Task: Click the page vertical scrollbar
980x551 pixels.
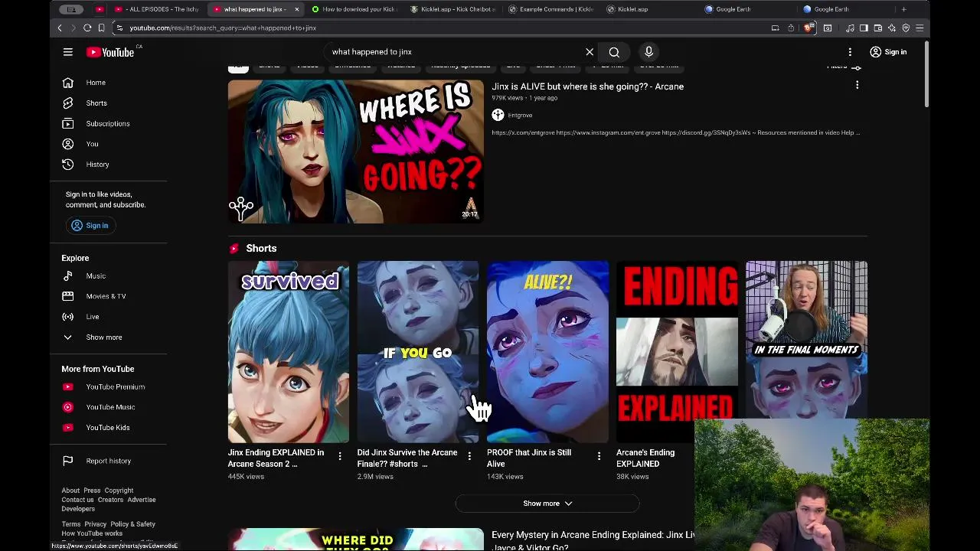Action: [x=926, y=73]
